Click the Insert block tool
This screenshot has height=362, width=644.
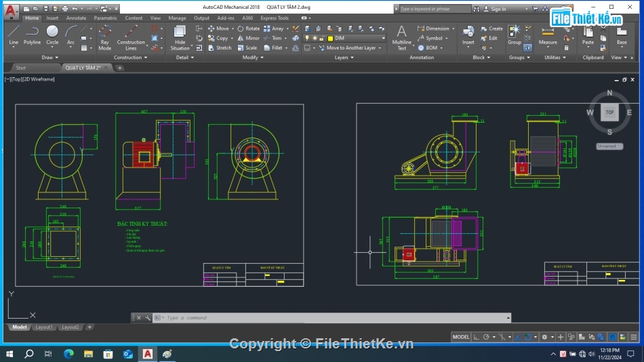click(468, 35)
